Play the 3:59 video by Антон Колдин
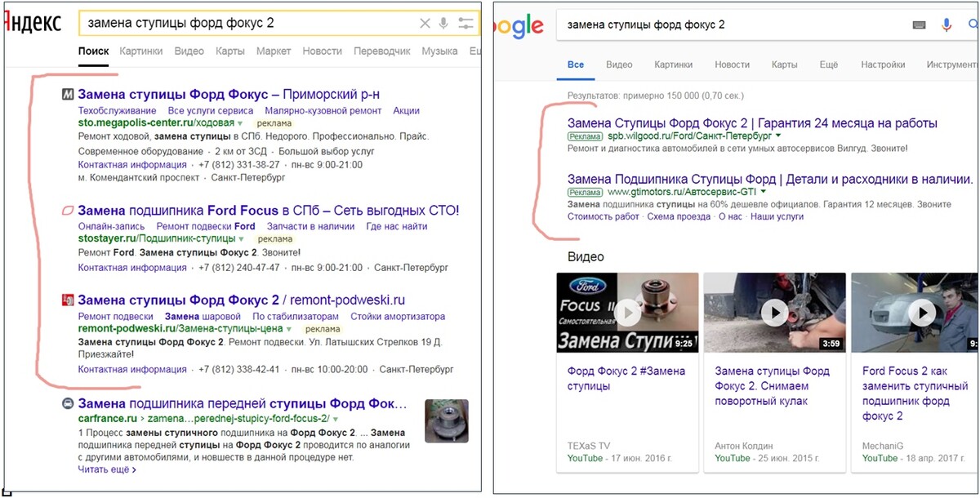 [x=774, y=312]
